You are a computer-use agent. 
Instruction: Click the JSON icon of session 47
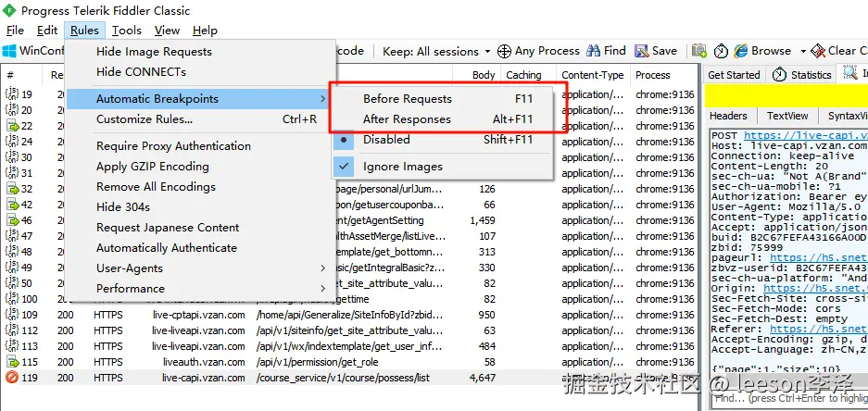pos(12,236)
